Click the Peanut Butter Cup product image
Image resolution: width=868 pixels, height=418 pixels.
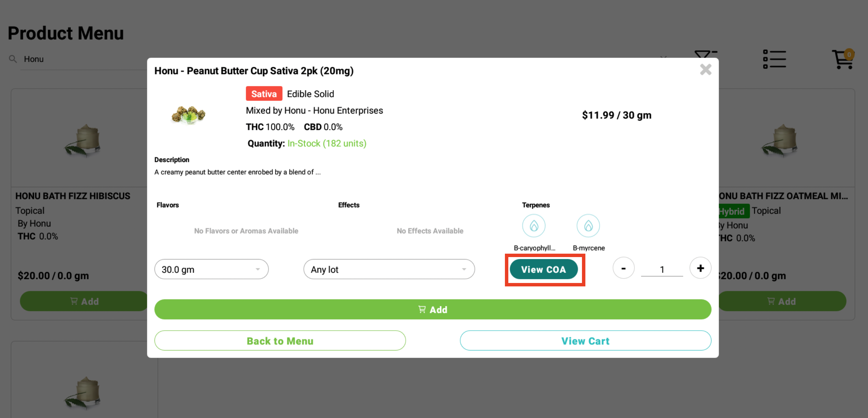188,115
